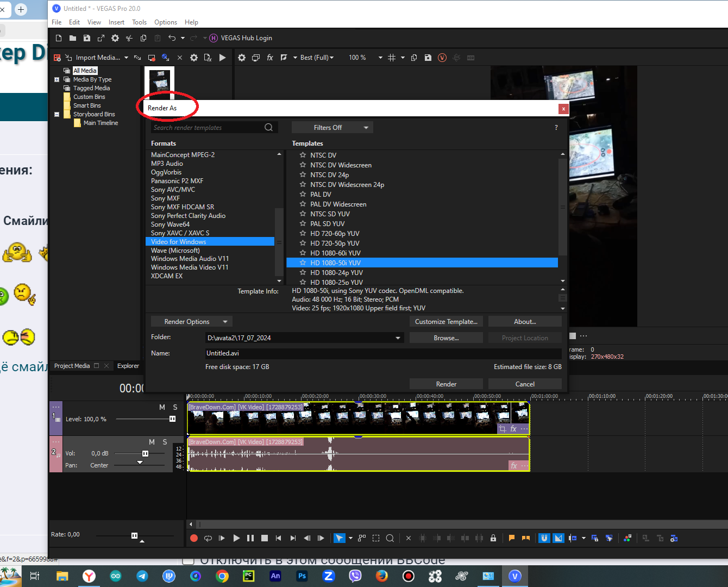Click About button in Render As

[525, 322]
